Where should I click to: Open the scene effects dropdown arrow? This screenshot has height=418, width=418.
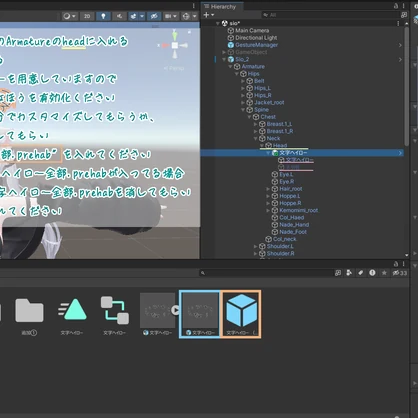point(142,16)
